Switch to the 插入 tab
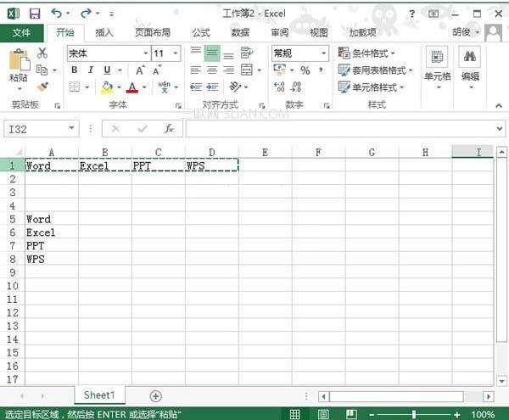This screenshot has width=509, height=420. pyautogui.click(x=104, y=33)
